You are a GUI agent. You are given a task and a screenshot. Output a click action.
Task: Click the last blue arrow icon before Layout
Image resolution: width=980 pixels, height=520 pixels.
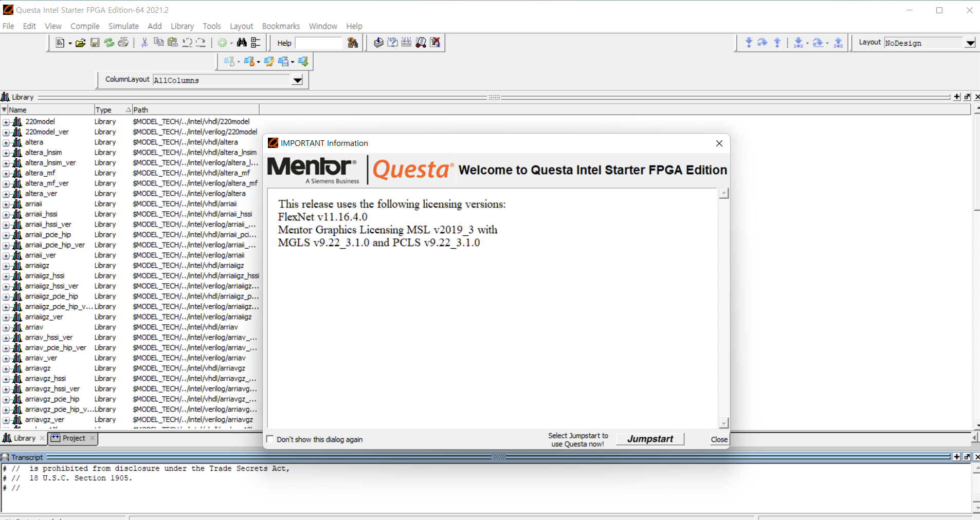pyautogui.click(x=839, y=43)
